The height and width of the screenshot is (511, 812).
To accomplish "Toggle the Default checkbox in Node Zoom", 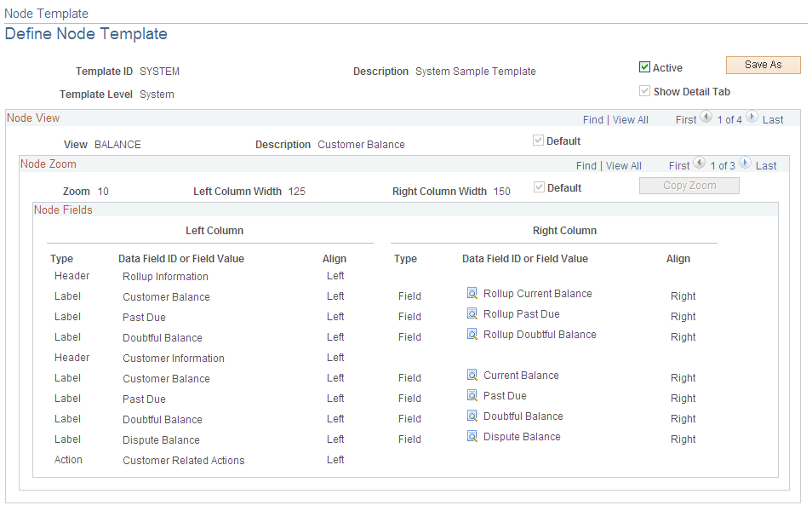I will (539, 187).
